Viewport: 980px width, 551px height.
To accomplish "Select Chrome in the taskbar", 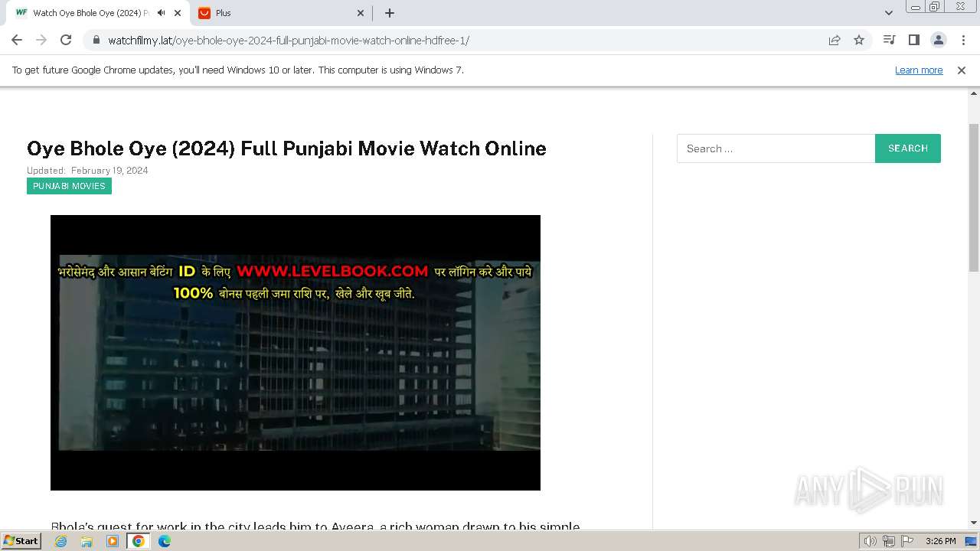I will click(139, 541).
